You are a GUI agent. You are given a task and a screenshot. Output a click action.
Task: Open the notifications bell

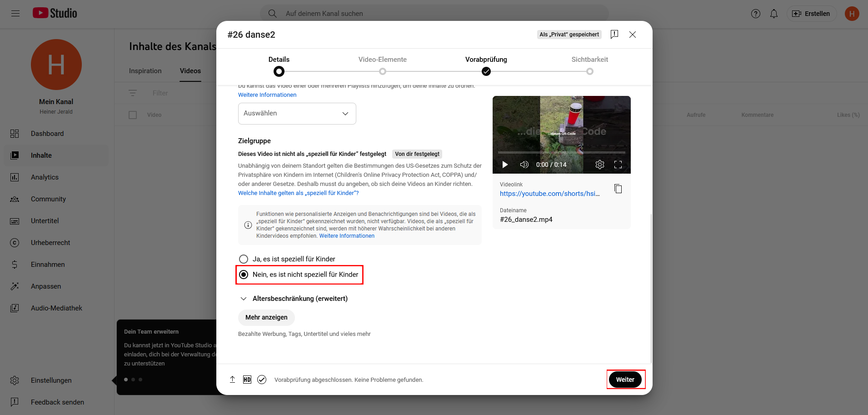pos(773,14)
